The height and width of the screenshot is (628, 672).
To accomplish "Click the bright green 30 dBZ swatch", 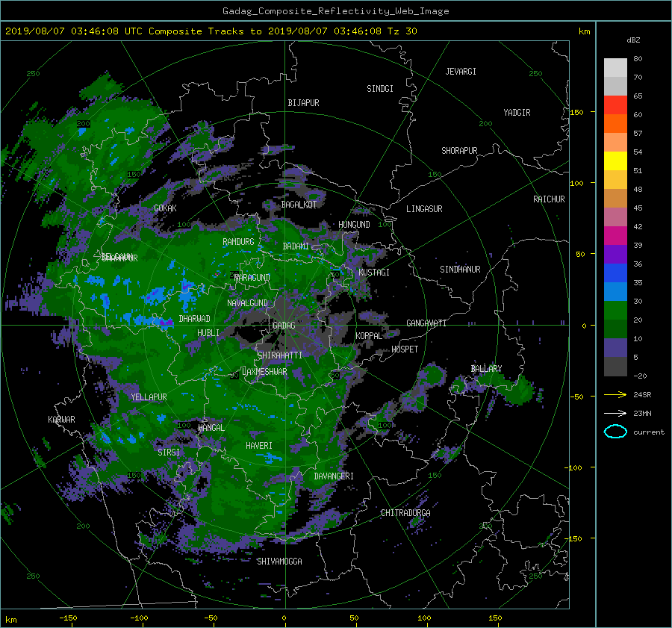I will pos(615,310).
